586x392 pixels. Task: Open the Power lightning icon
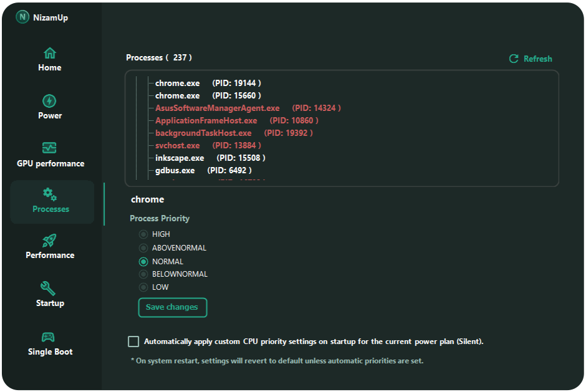click(x=49, y=101)
